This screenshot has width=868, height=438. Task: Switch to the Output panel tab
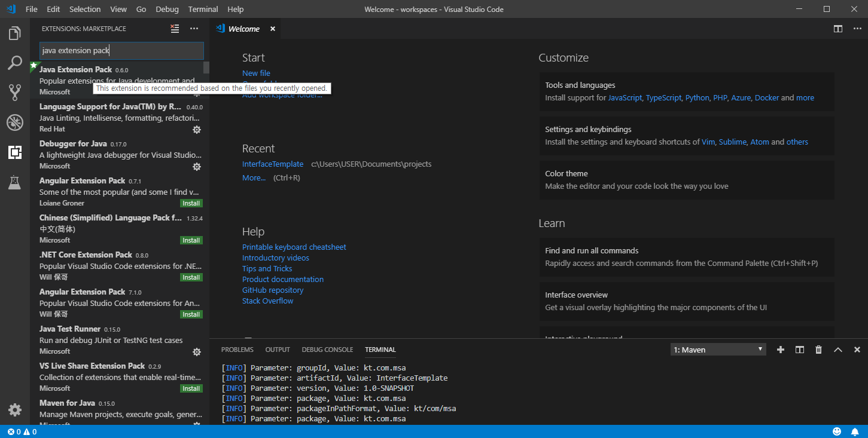tap(278, 350)
